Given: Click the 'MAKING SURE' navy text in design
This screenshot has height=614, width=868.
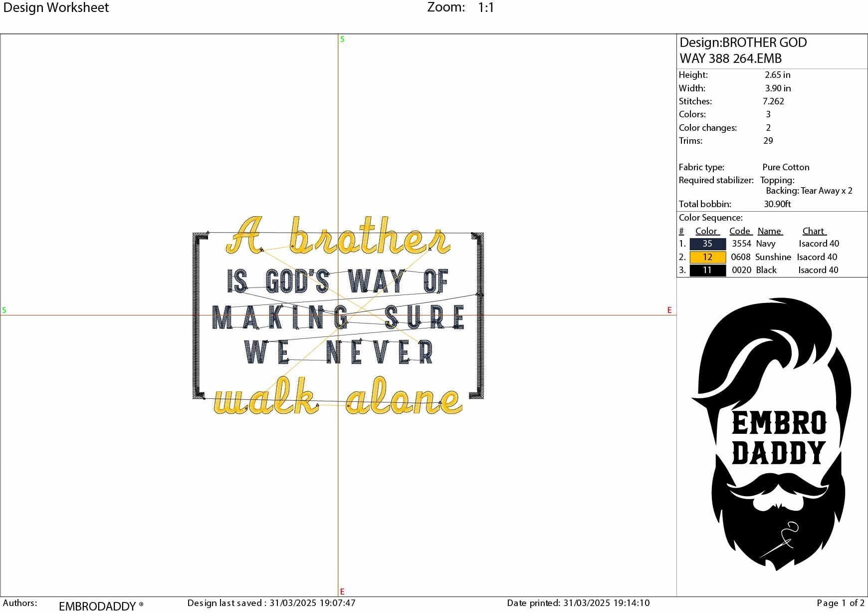Looking at the screenshot, I should (x=338, y=317).
